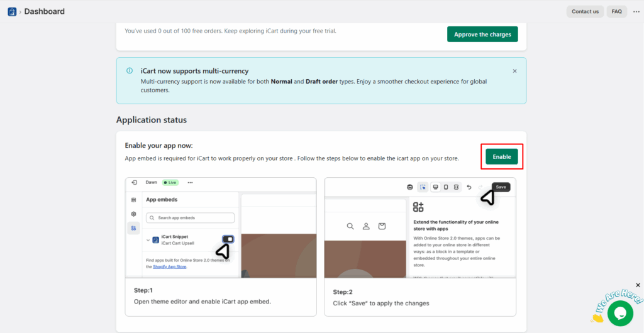Click the shopping cart icon in preview
The height and width of the screenshot is (333, 644).
coord(381,226)
